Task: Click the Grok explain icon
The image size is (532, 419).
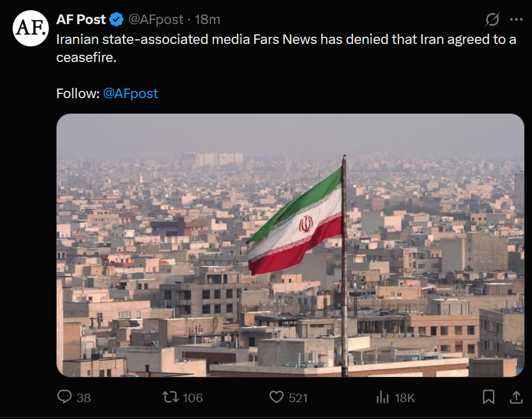Action: point(492,19)
